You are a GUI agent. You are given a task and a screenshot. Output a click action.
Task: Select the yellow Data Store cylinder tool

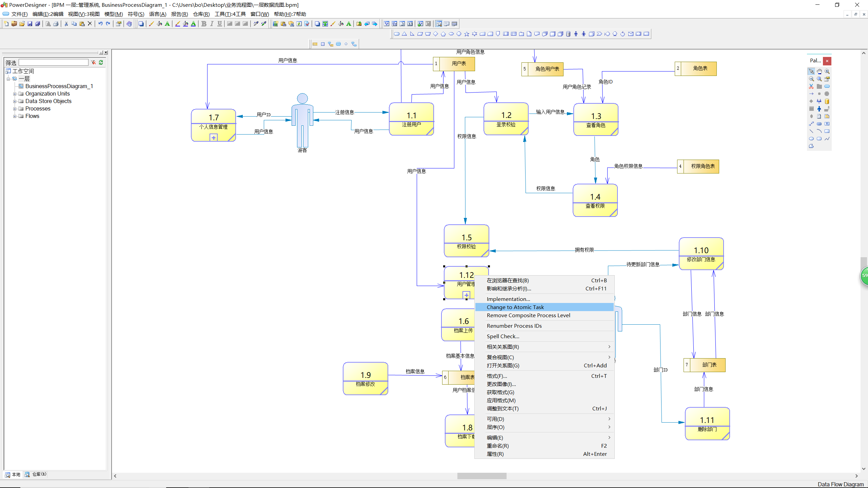827,101
